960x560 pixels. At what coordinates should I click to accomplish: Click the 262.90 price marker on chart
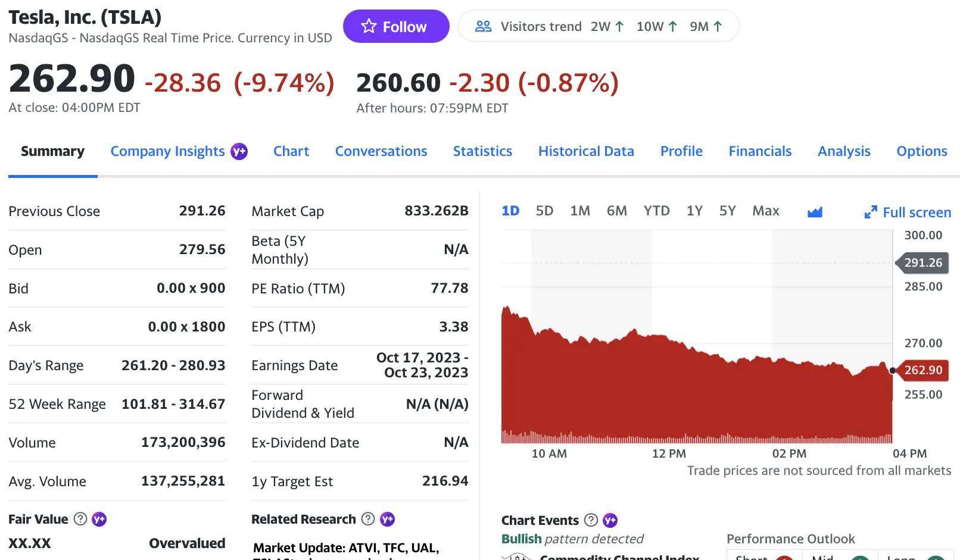coord(922,370)
